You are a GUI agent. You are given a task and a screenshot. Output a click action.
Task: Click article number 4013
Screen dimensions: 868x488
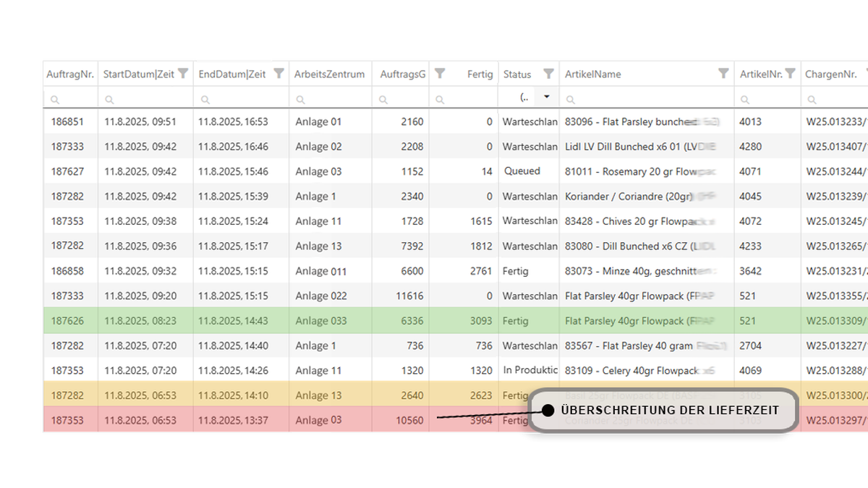(750, 121)
